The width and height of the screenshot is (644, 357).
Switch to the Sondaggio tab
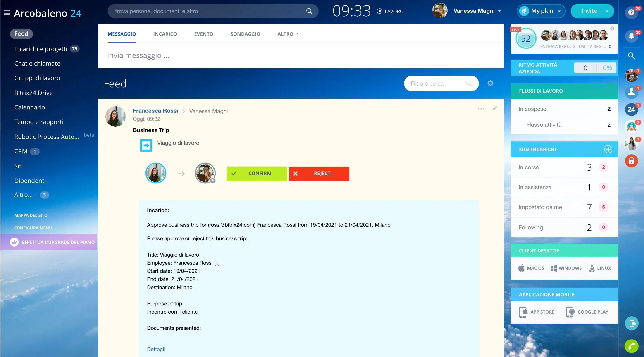(245, 34)
